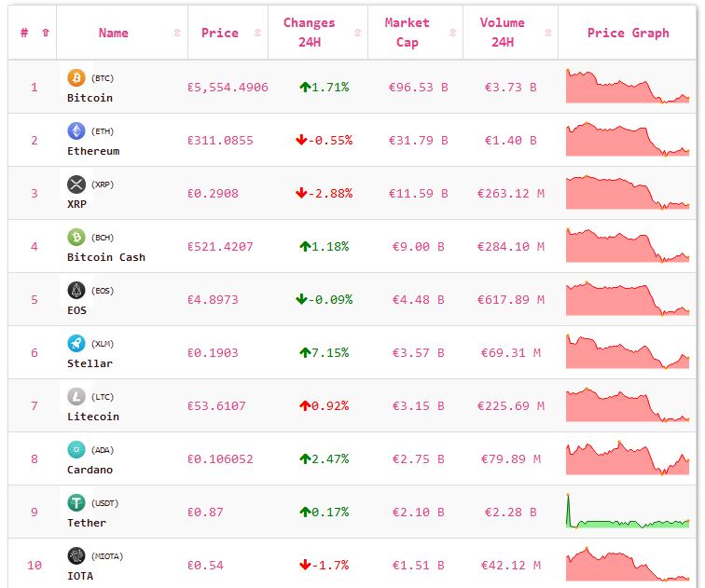Click the Litecoin silver coin icon
The height and width of the screenshot is (588, 705).
pos(76,396)
